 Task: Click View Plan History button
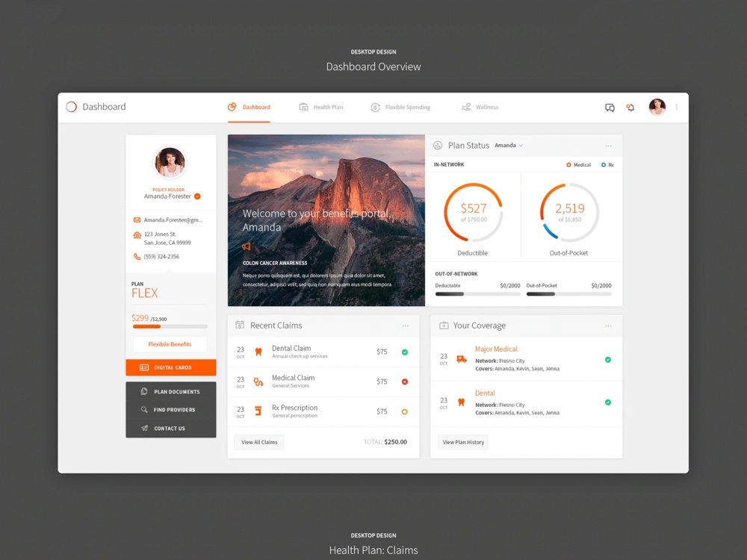pyautogui.click(x=463, y=442)
